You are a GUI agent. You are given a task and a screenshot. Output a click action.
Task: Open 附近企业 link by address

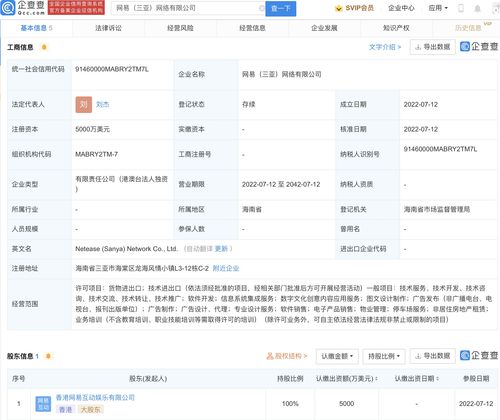(226, 268)
